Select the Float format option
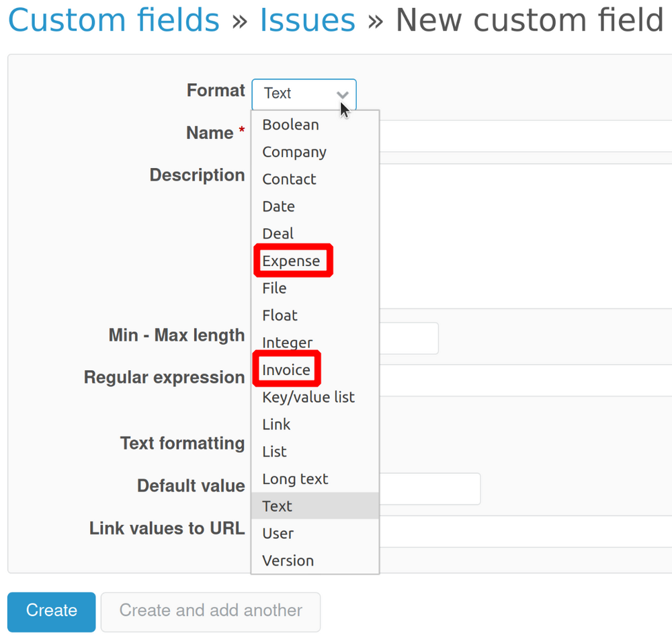 (x=280, y=315)
